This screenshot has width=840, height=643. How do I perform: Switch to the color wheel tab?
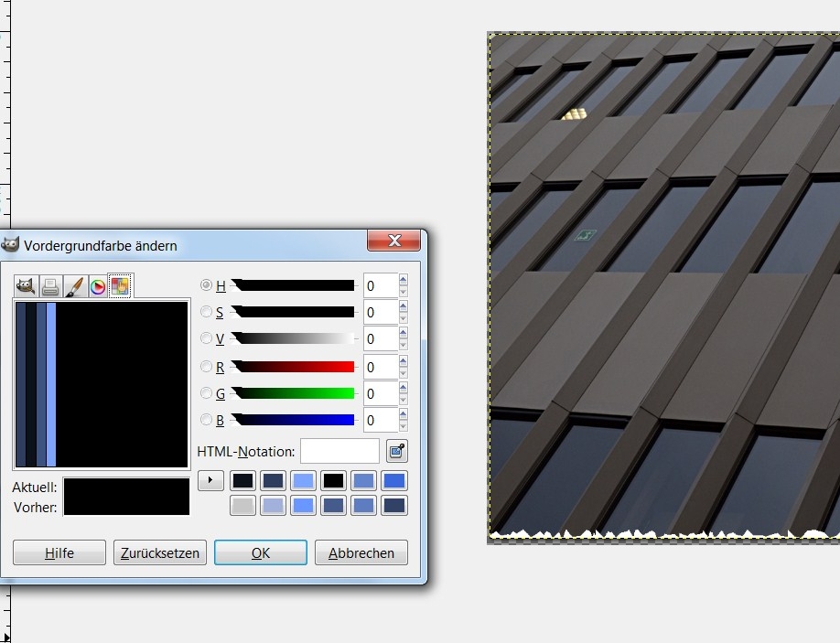98,287
